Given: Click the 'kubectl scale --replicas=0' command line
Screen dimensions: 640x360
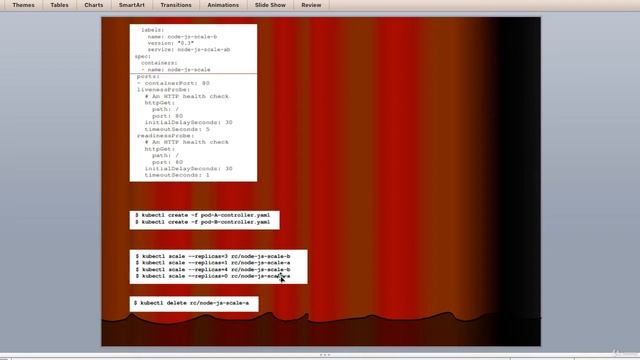Looking at the screenshot, I should (213, 276).
